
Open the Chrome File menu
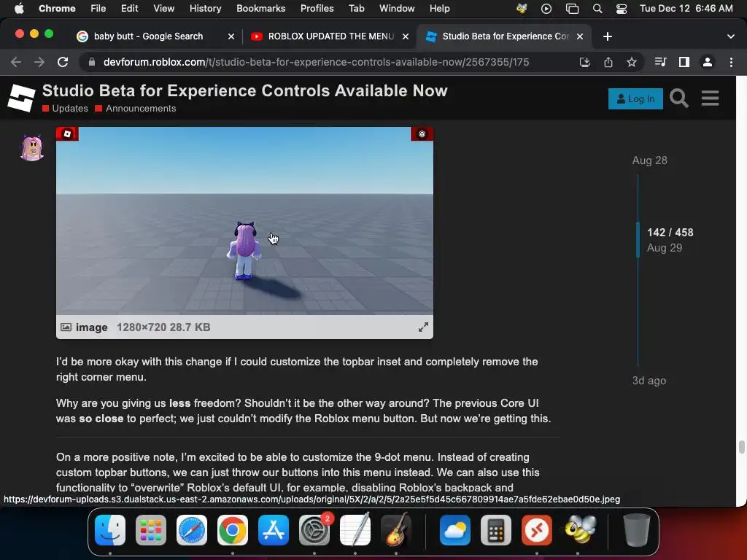(98, 9)
